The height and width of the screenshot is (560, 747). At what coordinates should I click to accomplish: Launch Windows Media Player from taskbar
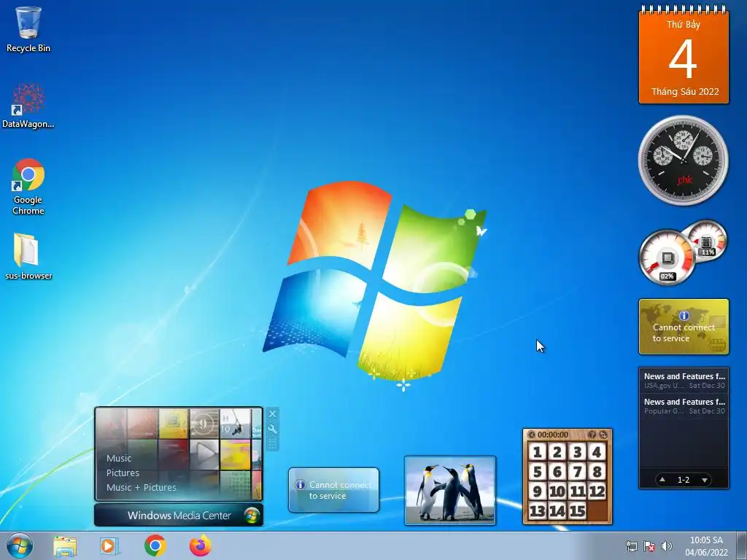click(109, 546)
